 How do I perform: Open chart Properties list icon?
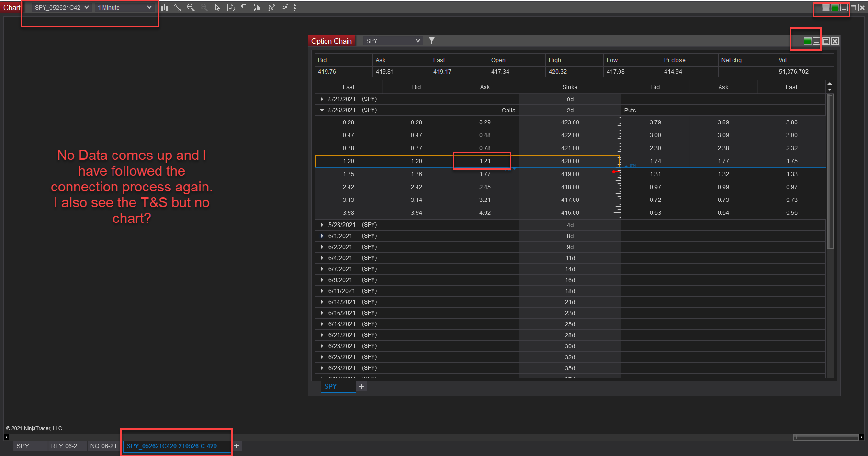click(298, 8)
